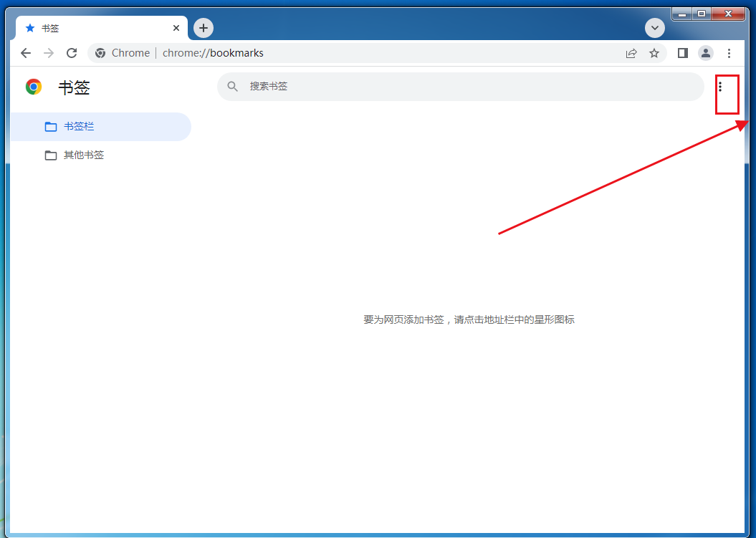This screenshot has height=538, width=756.
Task: Go back using the back arrow
Action: tap(26, 53)
